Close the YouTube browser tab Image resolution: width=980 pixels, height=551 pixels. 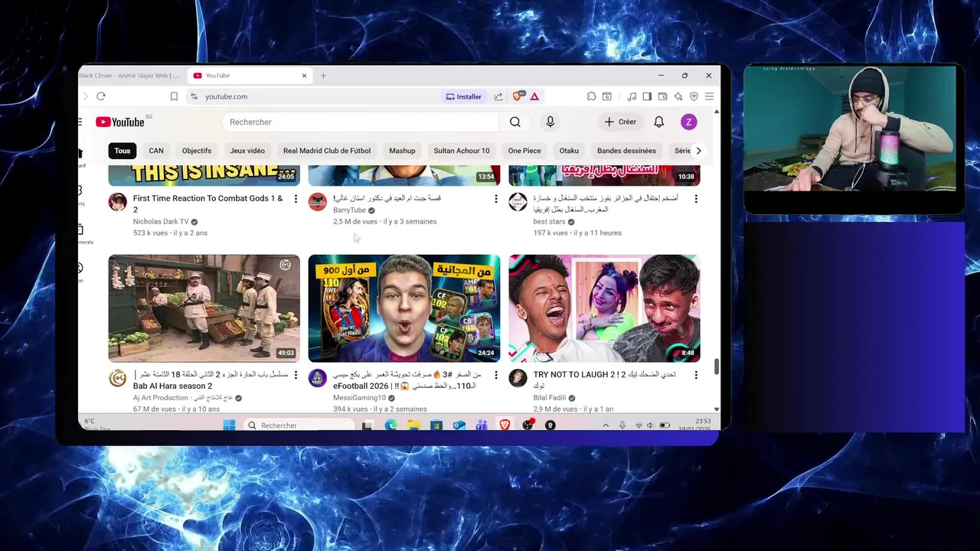[x=304, y=76]
